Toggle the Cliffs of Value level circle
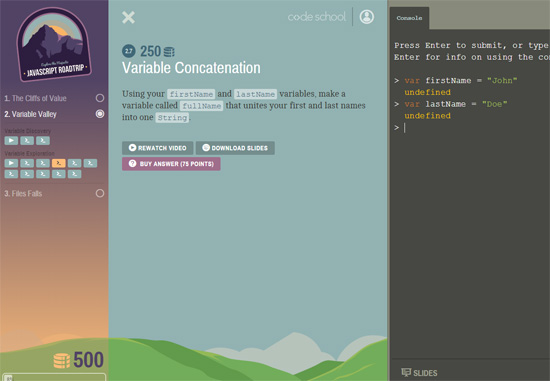 [x=100, y=98]
